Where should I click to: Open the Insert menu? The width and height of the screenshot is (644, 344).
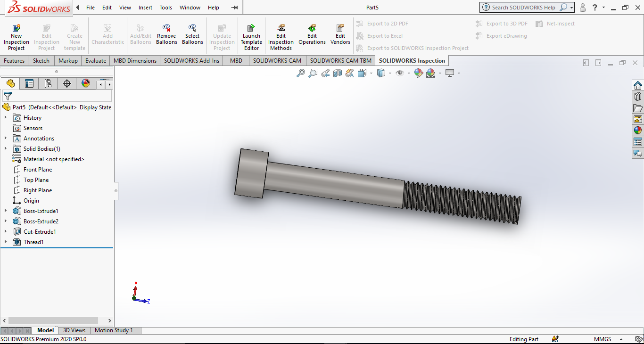145,8
